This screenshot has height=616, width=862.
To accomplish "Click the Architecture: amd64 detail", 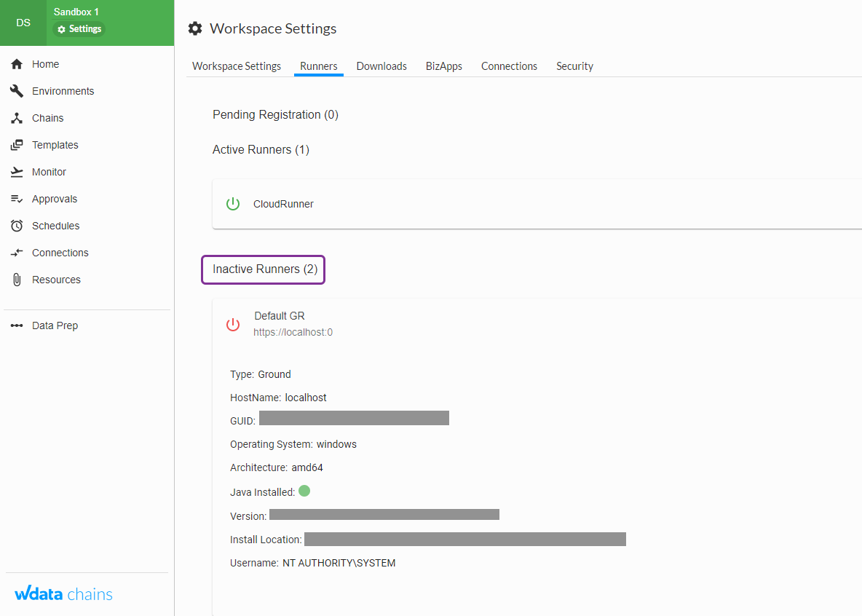I will click(277, 467).
